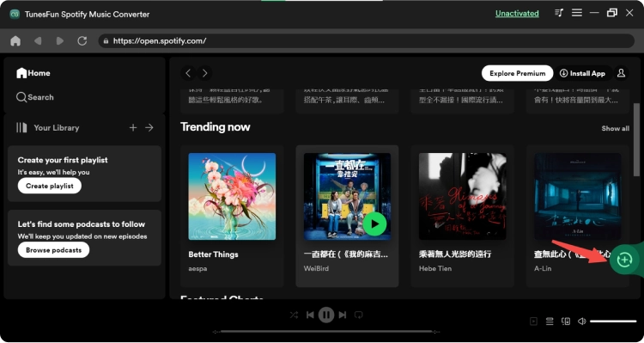This screenshot has height=343, width=644.
Task: Open the hamburger menu in title bar
Action: (x=577, y=13)
